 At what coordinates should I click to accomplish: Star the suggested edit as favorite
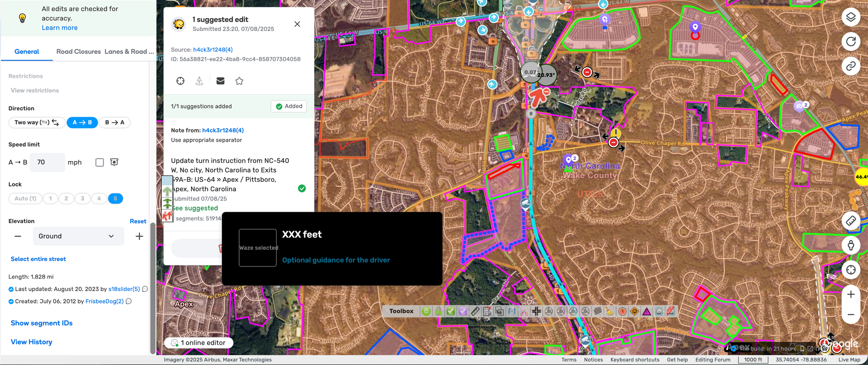pos(239,81)
